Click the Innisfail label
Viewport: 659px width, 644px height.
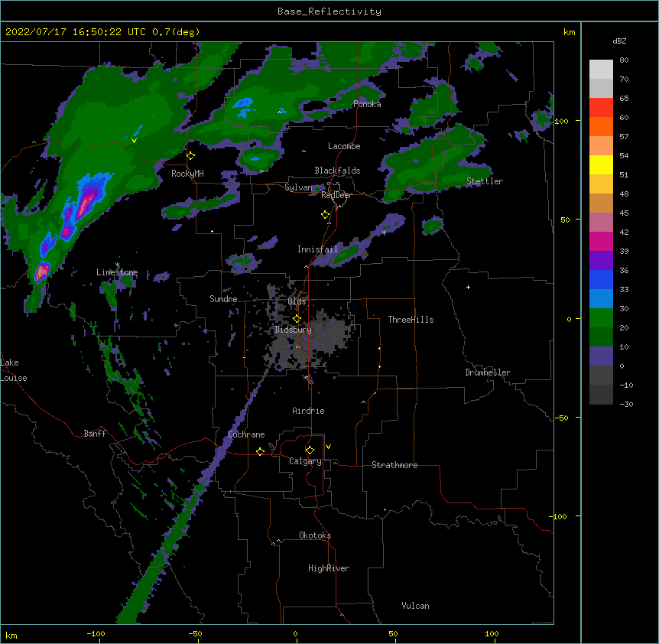click(317, 249)
